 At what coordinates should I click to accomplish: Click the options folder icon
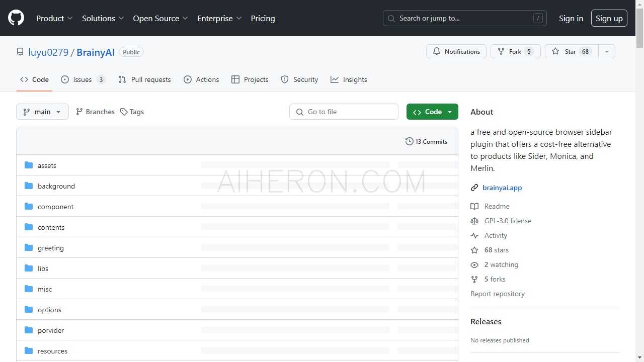(29, 310)
